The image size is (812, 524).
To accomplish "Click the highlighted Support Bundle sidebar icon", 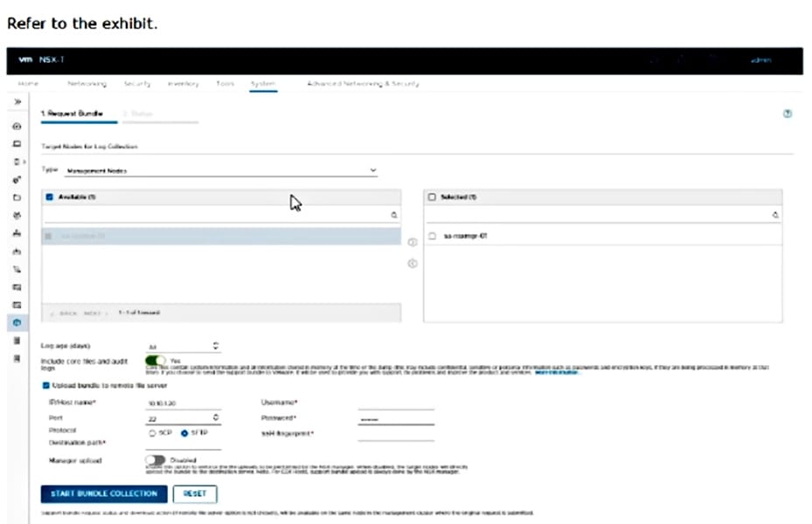I will [17, 323].
